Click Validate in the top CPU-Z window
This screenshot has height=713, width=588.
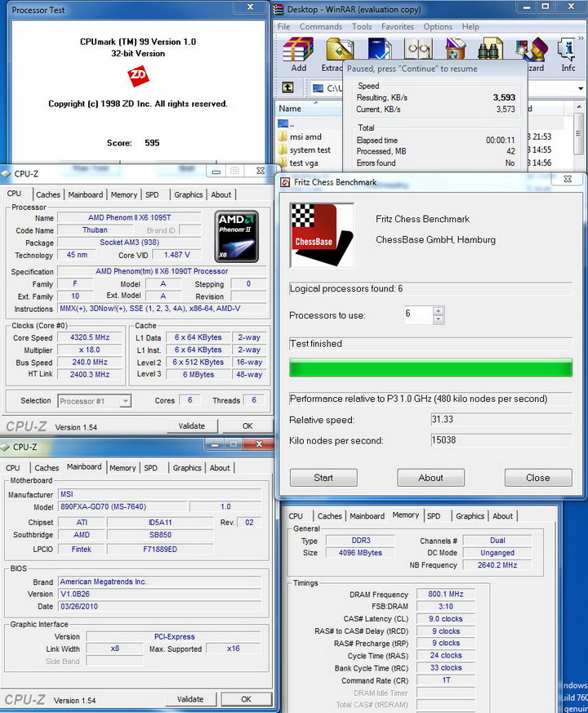pos(191,426)
